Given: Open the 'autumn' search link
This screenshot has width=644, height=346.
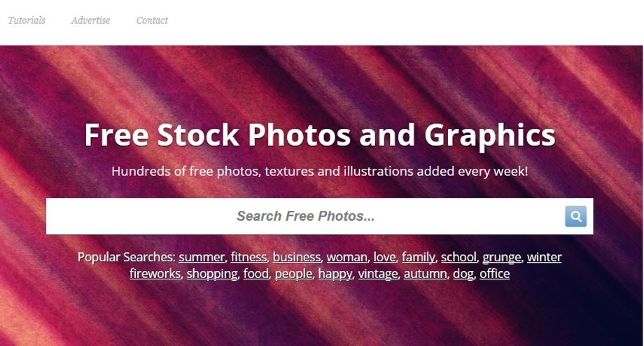Looking at the screenshot, I should pos(425,274).
